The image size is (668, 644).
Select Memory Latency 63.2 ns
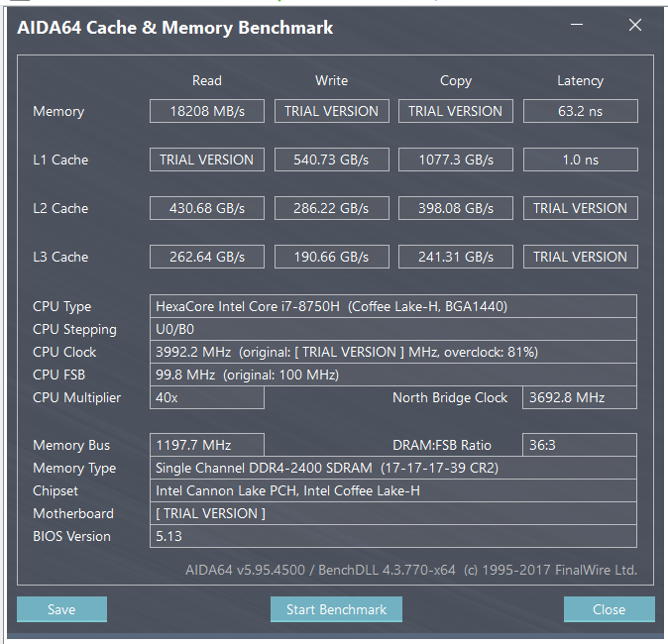[581, 111]
